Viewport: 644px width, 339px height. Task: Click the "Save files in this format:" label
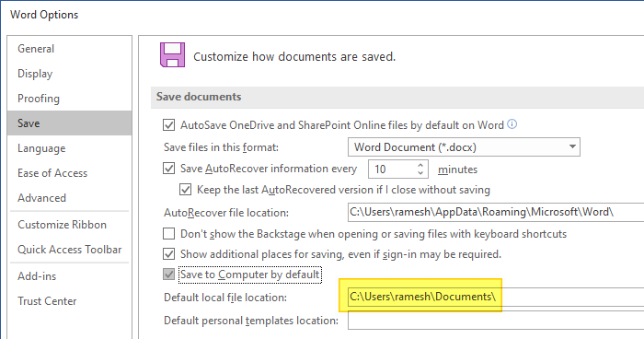click(221, 147)
